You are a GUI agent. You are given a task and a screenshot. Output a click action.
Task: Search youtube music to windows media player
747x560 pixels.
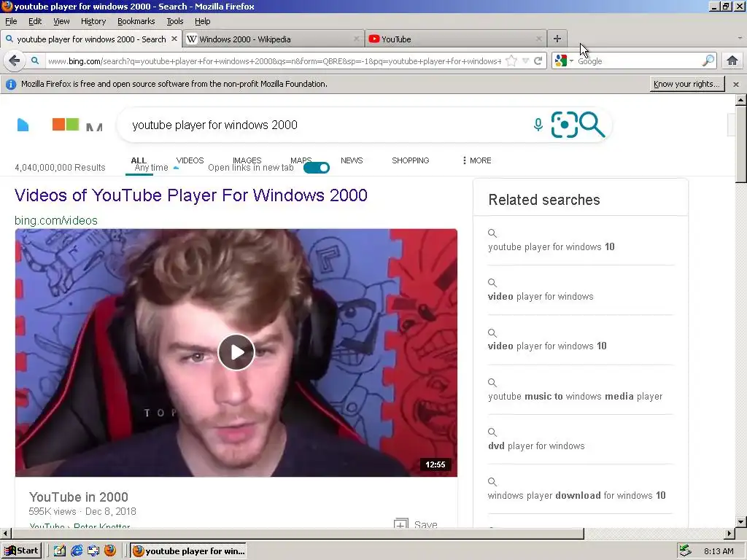(575, 396)
